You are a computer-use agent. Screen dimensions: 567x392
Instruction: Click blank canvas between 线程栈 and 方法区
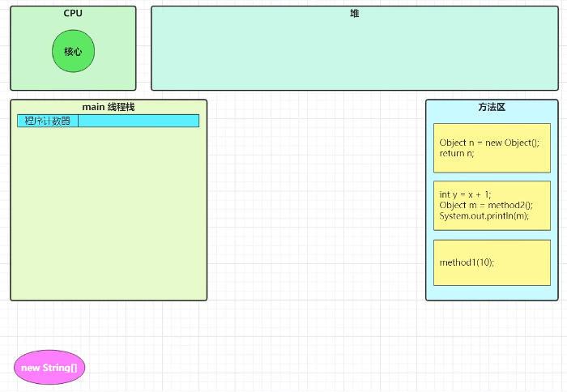point(316,202)
